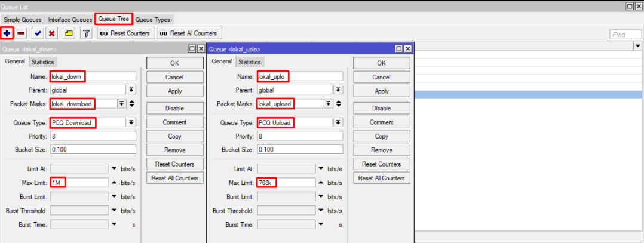This screenshot has height=243, width=644.
Task: Click Reset All Counters in lokal_uplo dialog
Action: click(382, 178)
